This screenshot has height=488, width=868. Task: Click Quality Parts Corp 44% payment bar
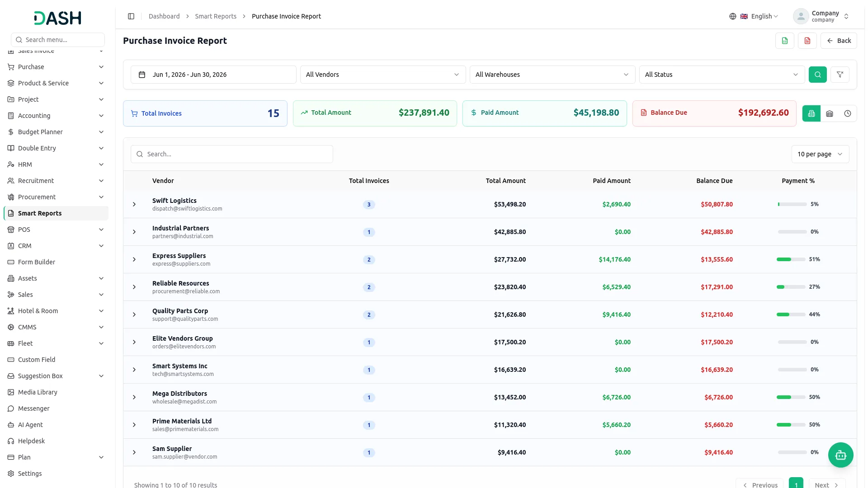click(x=791, y=314)
